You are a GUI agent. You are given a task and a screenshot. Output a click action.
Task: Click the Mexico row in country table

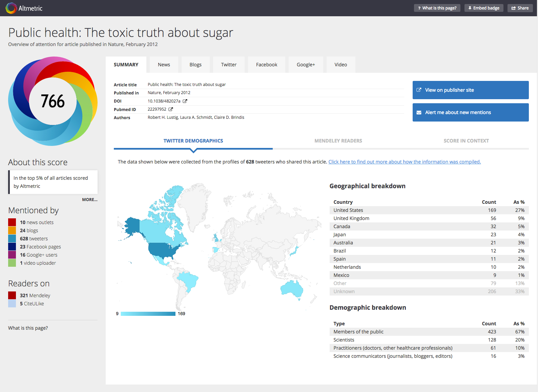click(x=429, y=275)
